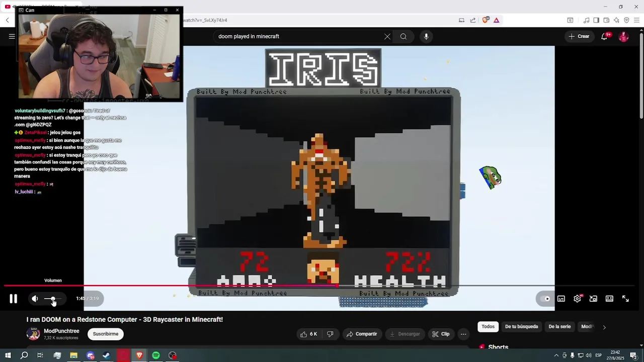Open the Windows Start menu
The height and width of the screenshot is (362, 644).
click(8, 355)
